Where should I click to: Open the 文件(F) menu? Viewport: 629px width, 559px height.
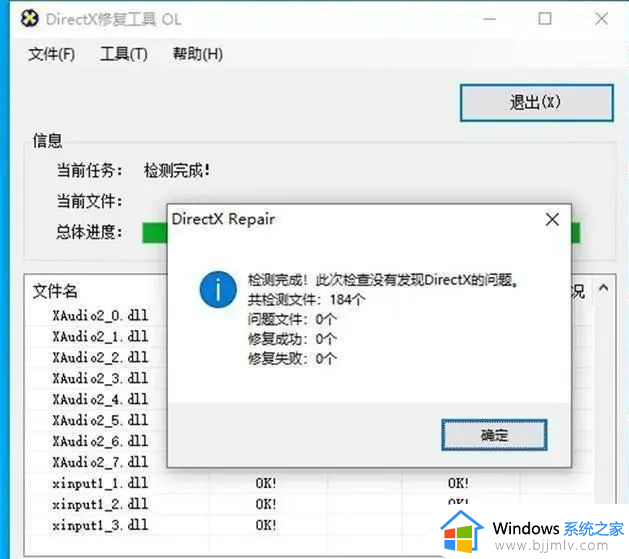(x=51, y=54)
